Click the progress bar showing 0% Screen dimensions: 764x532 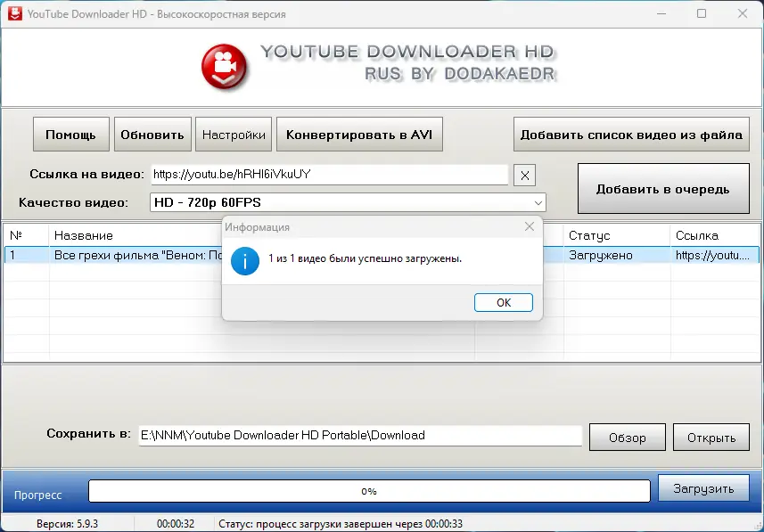368,490
